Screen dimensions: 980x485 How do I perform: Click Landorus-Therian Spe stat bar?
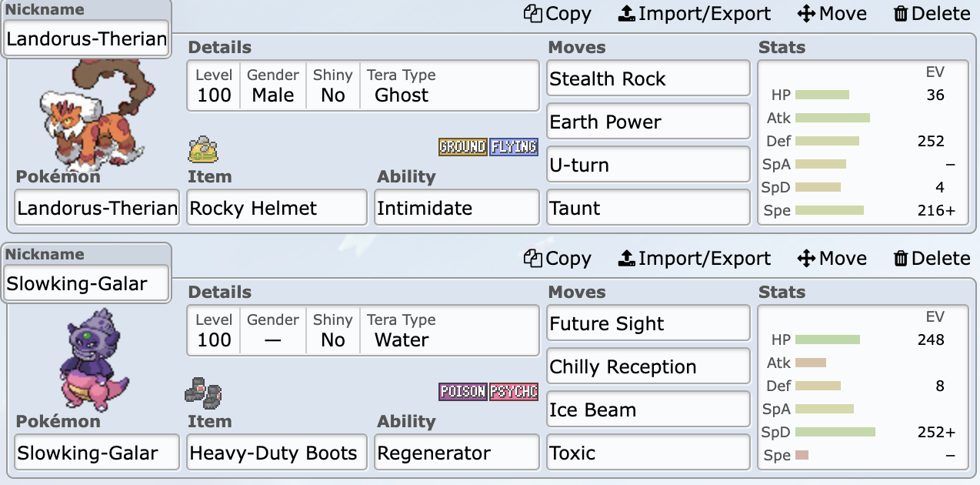(829, 210)
